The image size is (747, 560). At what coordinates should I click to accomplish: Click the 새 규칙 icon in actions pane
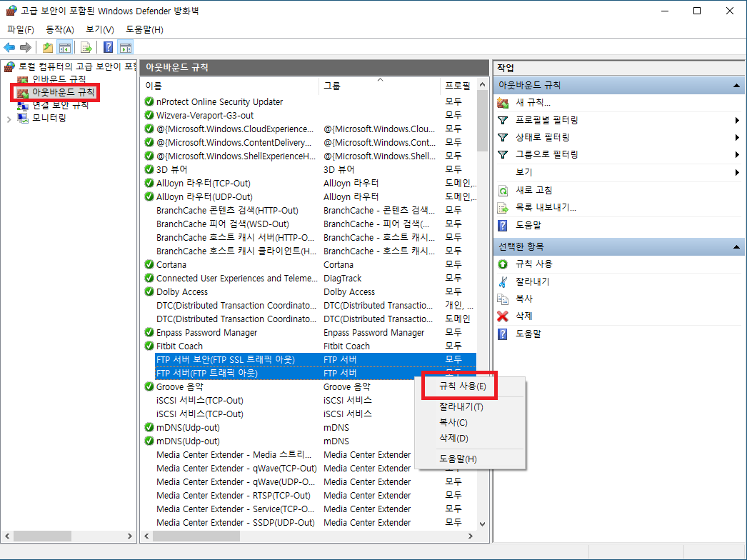tap(503, 102)
